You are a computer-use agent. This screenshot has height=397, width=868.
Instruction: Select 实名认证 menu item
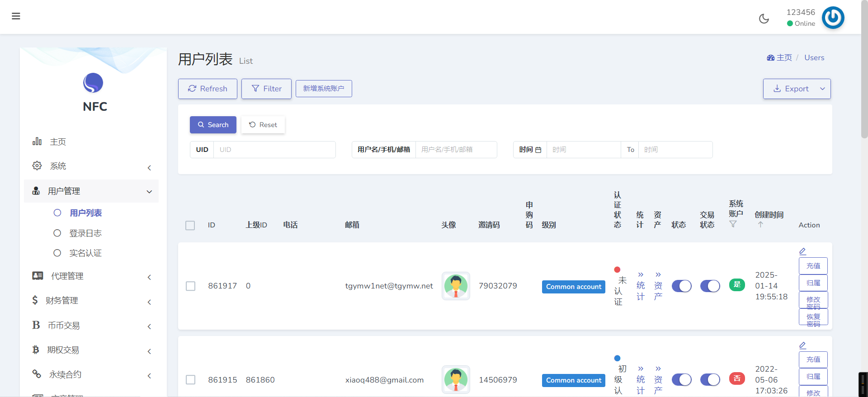(85, 253)
